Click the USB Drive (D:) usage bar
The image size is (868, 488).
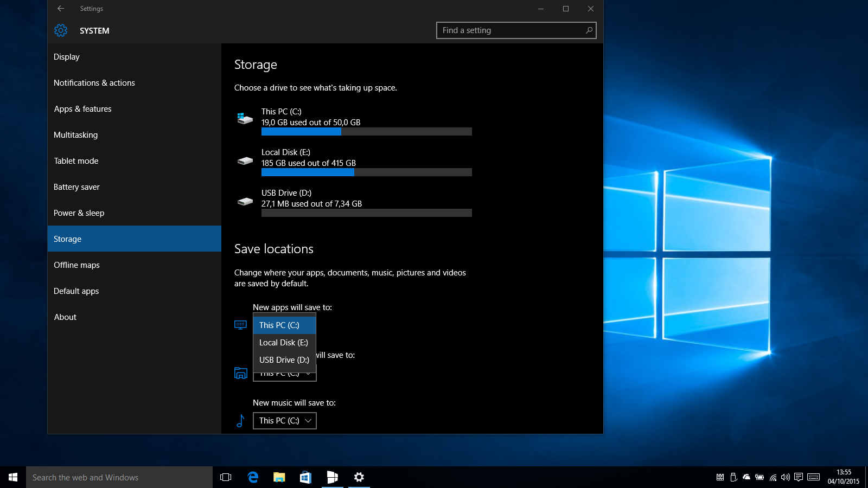click(367, 213)
